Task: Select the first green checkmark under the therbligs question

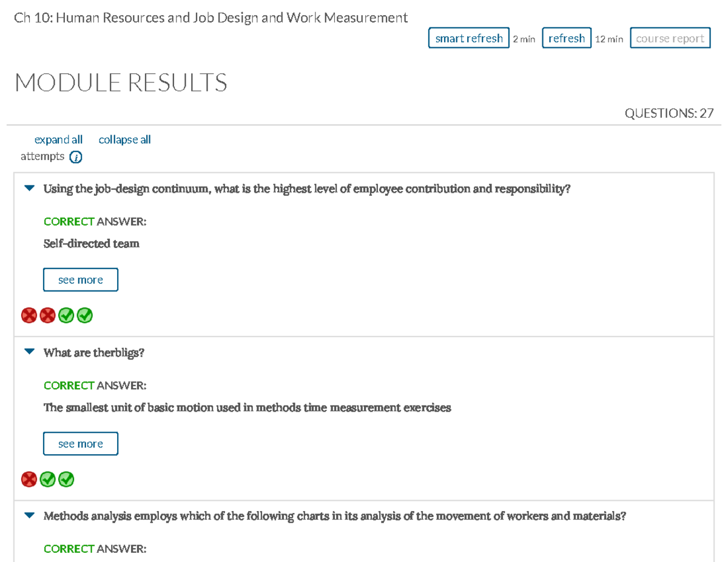Action: 47,479
